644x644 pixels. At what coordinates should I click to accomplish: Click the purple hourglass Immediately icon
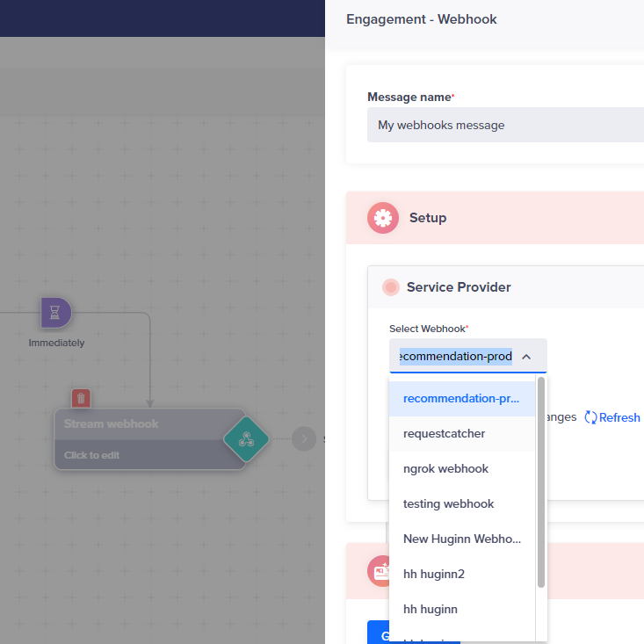tap(56, 312)
